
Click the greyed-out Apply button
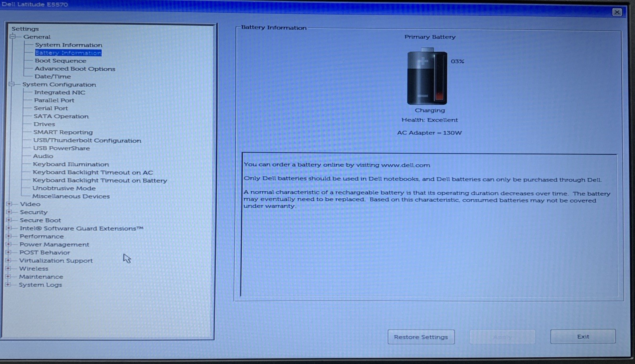(x=502, y=337)
